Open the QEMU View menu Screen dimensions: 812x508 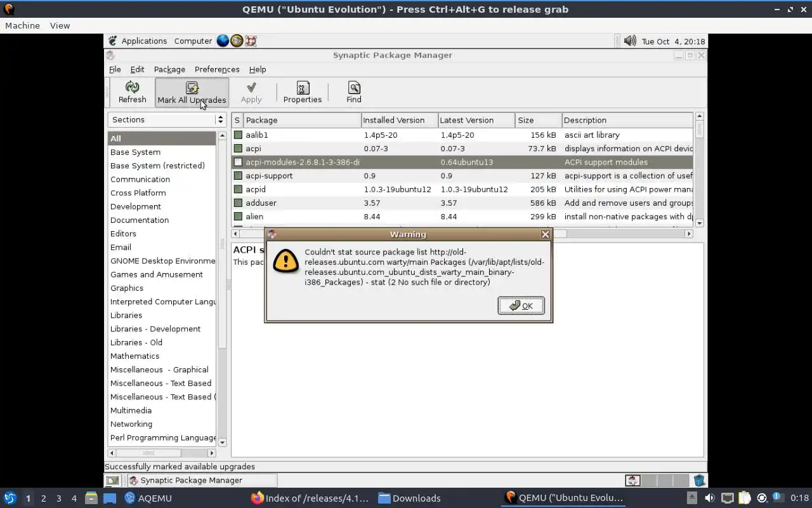click(60, 25)
